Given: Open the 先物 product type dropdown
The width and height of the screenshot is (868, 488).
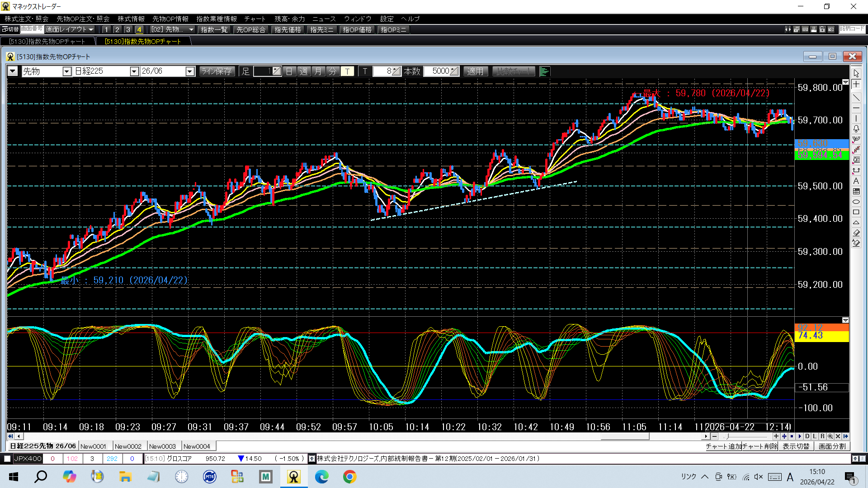Looking at the screenshot, I should pos(66,71).
